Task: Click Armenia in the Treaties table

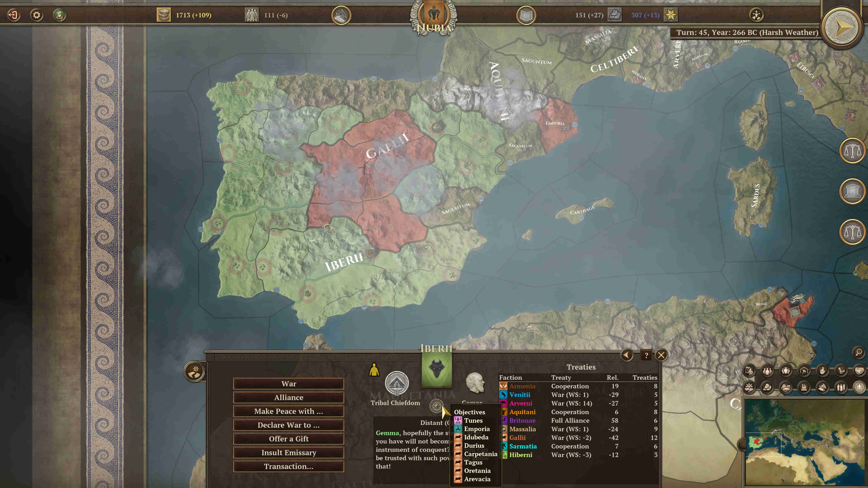Action: 578,386
